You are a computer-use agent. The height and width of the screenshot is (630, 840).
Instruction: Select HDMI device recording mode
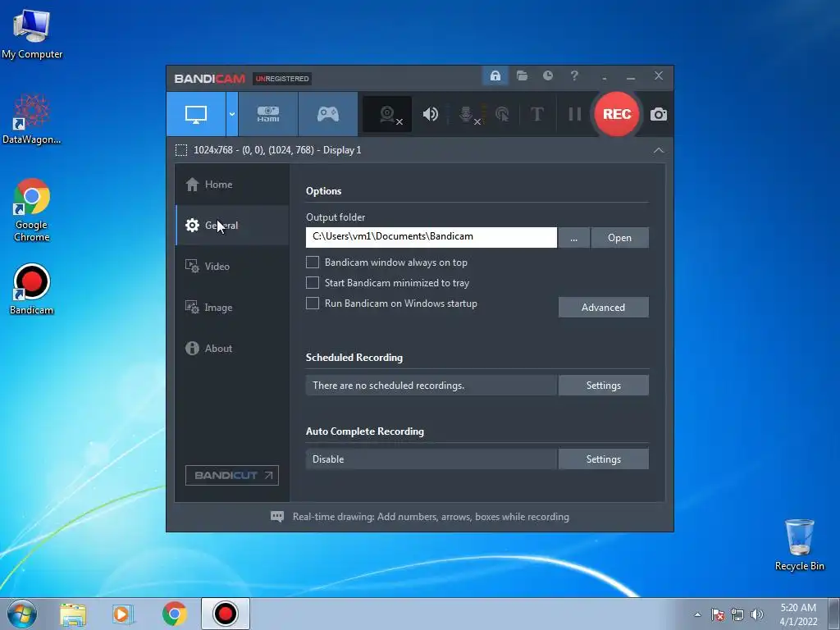coord(268,114)
